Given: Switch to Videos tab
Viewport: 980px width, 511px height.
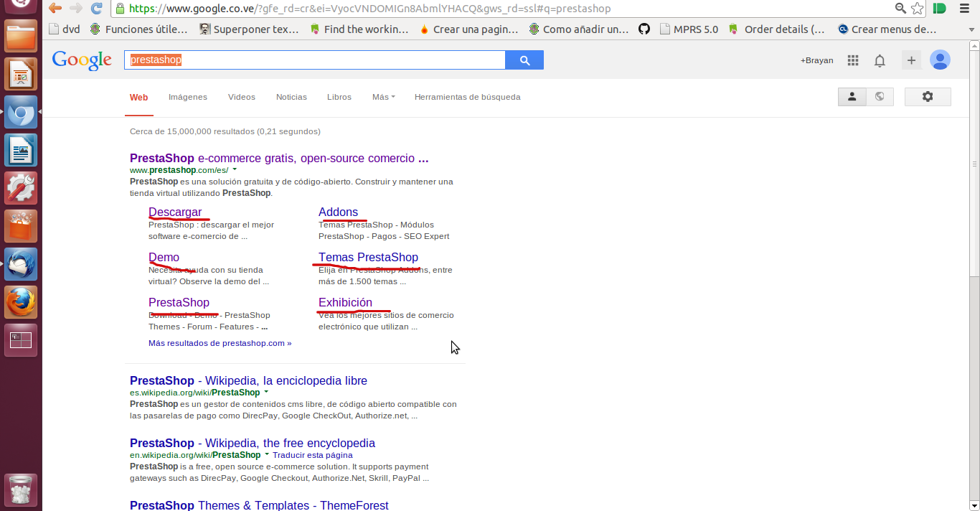Looking at the screenshot, I should (242, 97).
